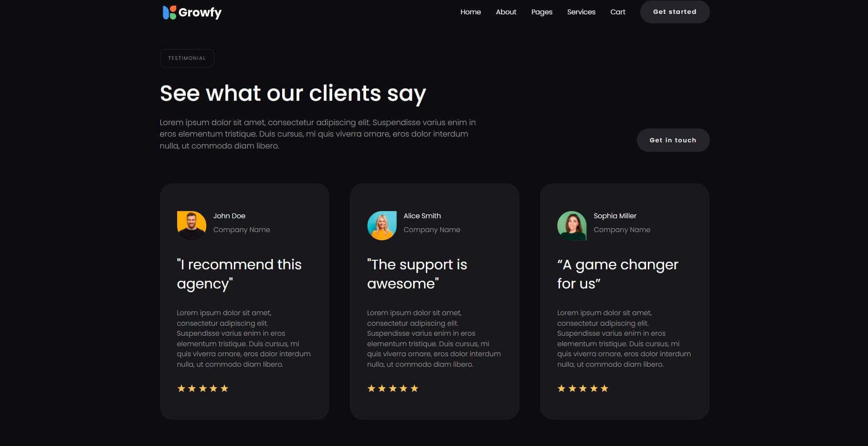Image resolution: width=868 pixels, height=446 pixels.
Task: Click the star rating in John Doe's card
Action: point(203,389)
